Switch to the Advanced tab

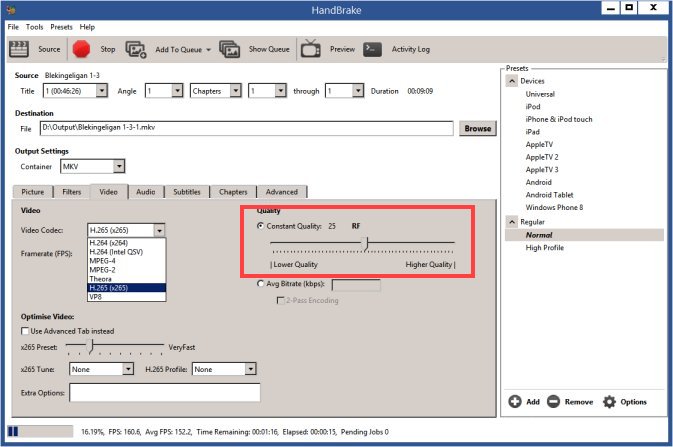pos(282,192)
